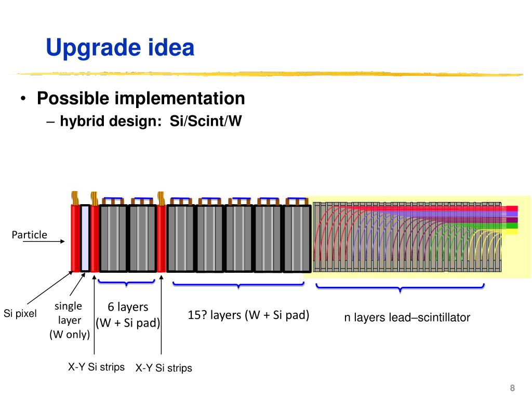
Task: Click the white single W-only layer in the diagram
Action: click(85, 238)
